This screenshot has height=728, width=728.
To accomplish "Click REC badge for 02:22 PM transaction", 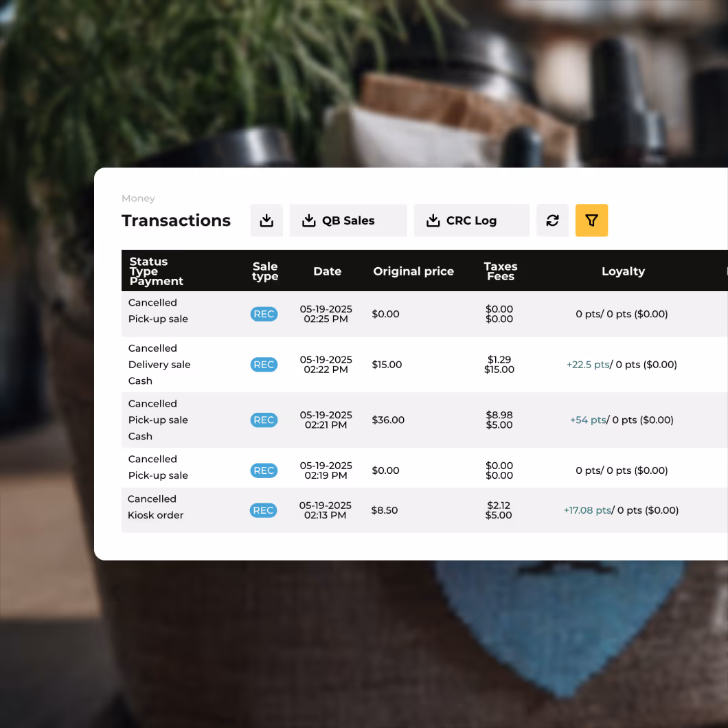I will (264, 365).
